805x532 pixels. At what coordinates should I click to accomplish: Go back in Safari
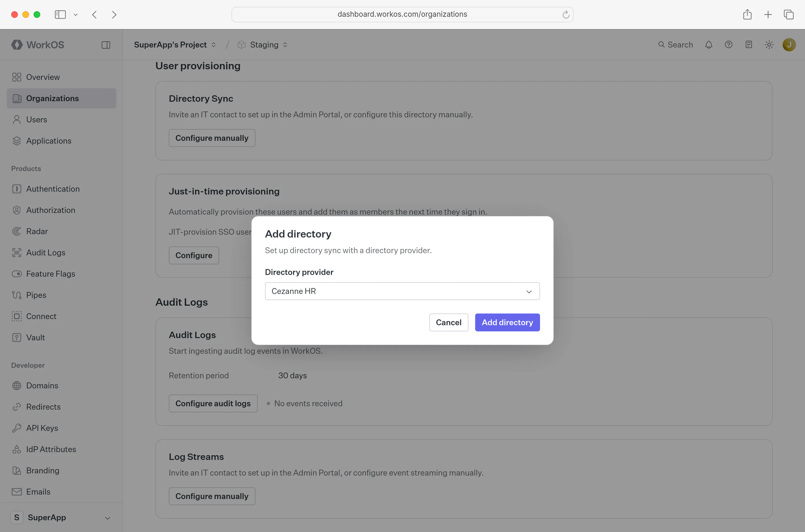(x=94, y=15)
